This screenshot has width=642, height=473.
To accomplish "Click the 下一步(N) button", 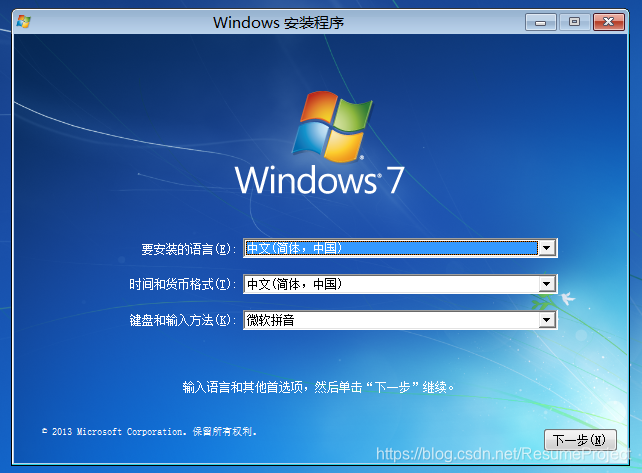I will click(580, 440).
